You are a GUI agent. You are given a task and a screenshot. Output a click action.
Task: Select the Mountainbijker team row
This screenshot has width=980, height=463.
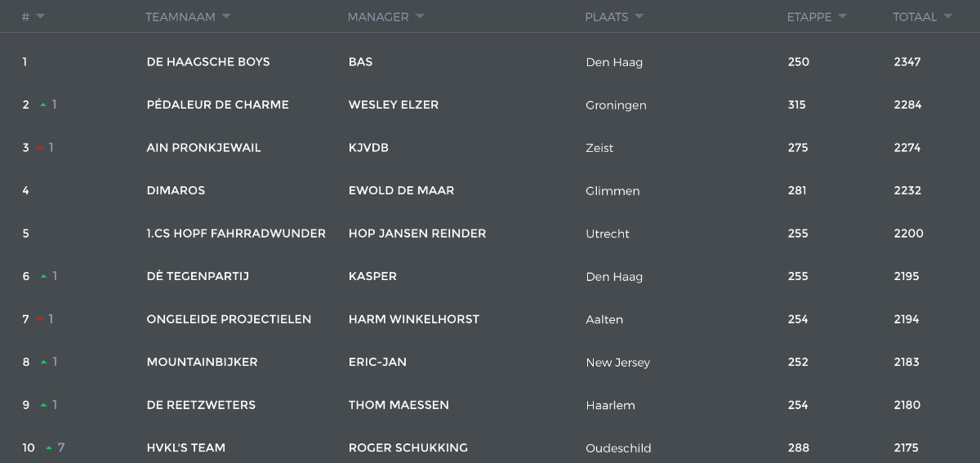[x=490, y=363]
